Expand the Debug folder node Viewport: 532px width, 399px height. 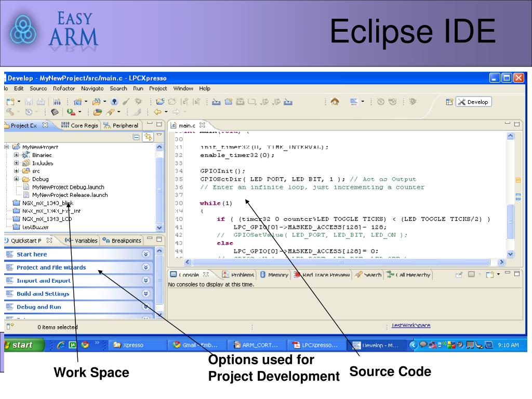tap(16, 179)
